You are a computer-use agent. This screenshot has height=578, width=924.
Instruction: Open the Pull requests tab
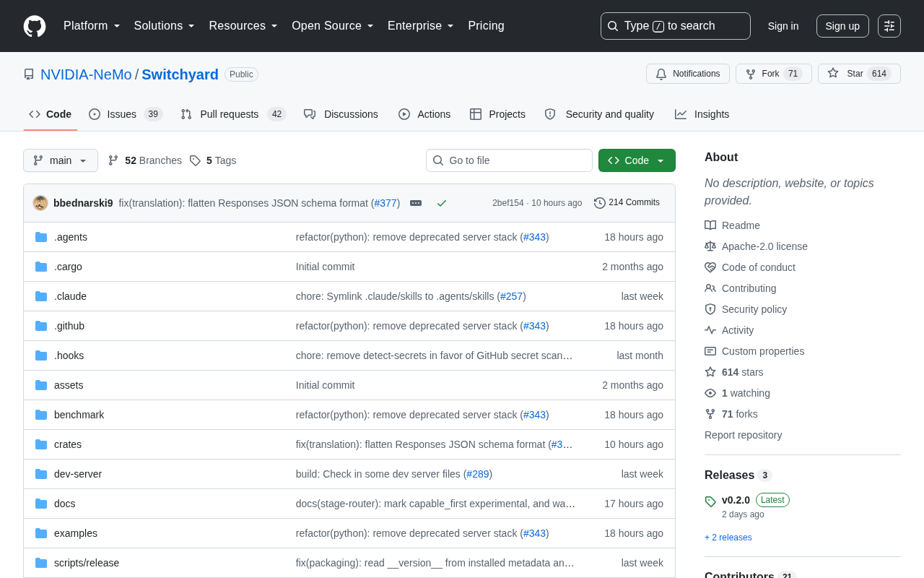[x=233, y=114]
